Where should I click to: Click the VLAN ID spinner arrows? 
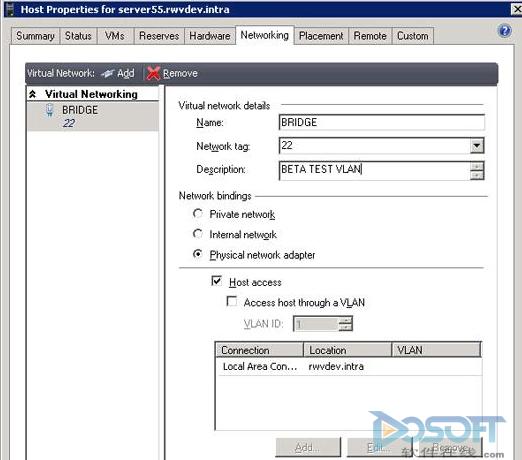[x=345, y=324]
